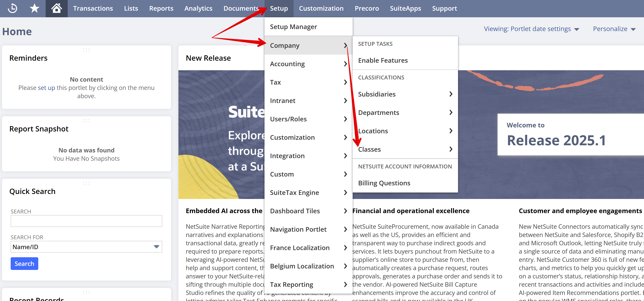Click the Home house icon
Screen dimensions: 644x301
point(56,8)
